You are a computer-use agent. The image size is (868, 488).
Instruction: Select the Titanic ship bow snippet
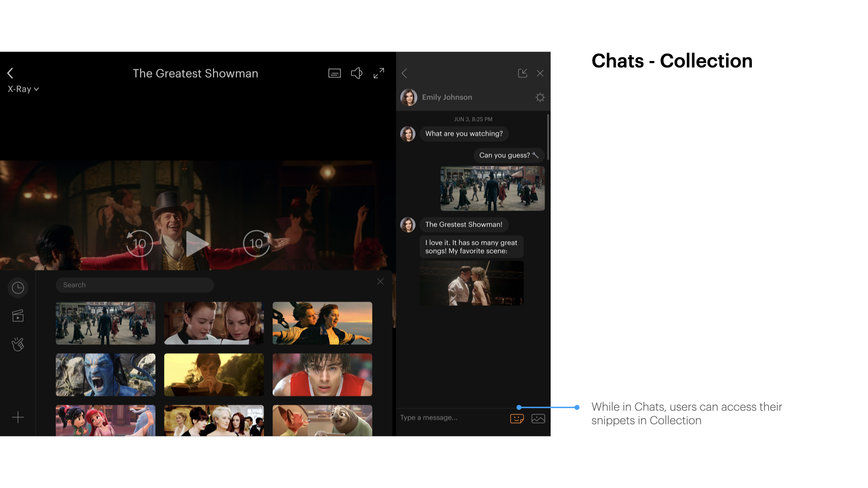(322, 323)
